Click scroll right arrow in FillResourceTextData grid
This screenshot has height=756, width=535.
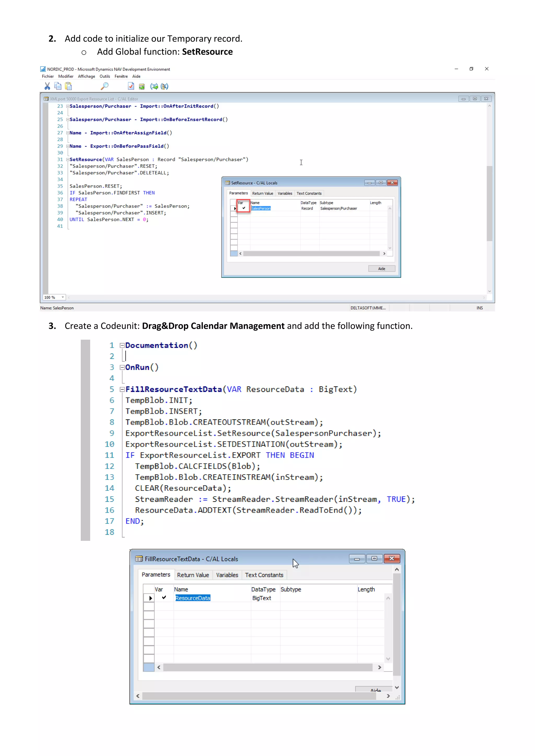(x=380, y=667)
